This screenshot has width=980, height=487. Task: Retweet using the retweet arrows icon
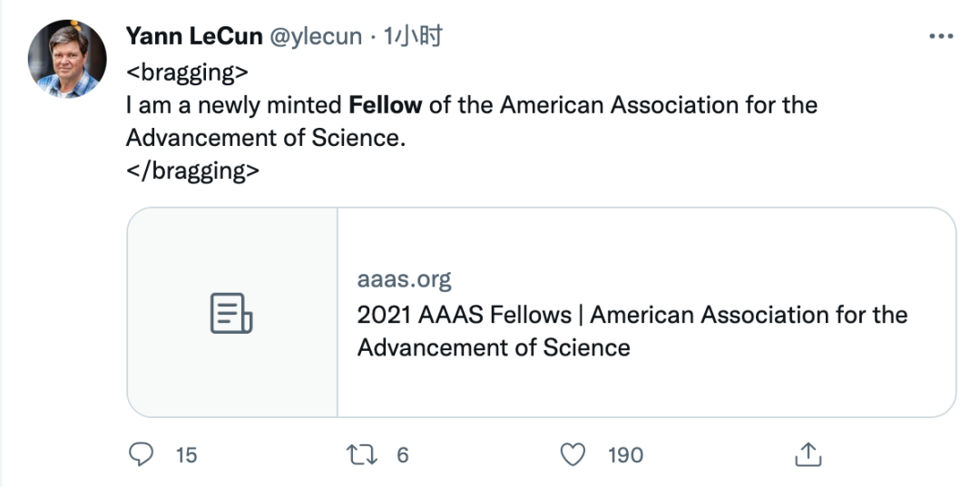point(363,453)
